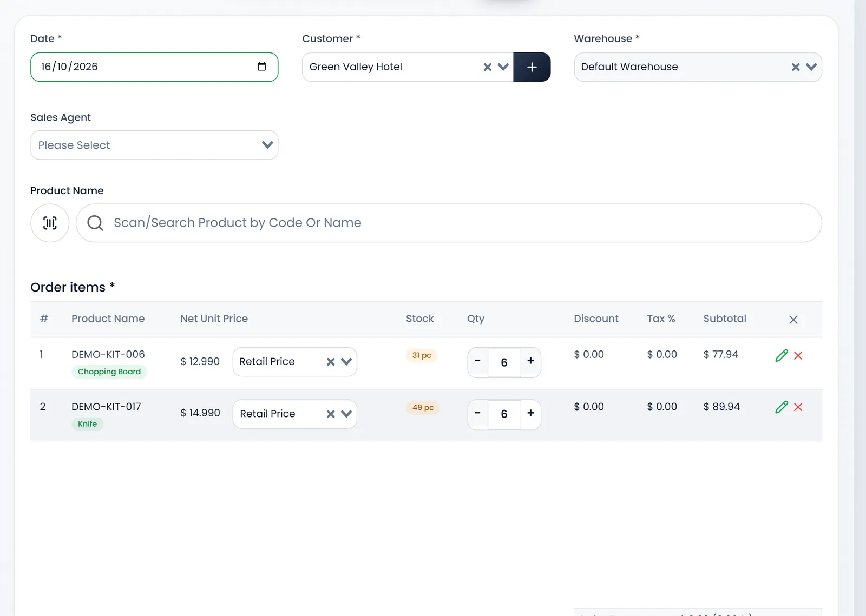Image resolution: width=866 pixels, height=616 pixels.
Task: Delete the DEMO-KIT-017 order item
Action: 798,407
